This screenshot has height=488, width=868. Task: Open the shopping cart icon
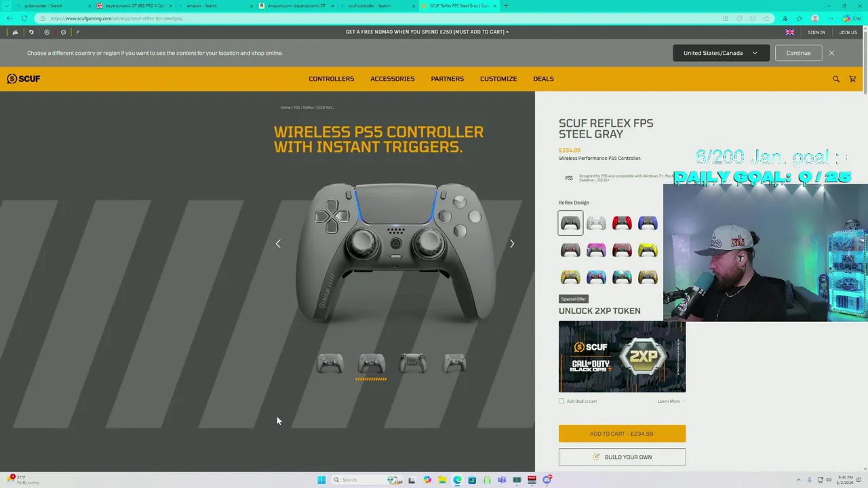(x=852, y=79)
